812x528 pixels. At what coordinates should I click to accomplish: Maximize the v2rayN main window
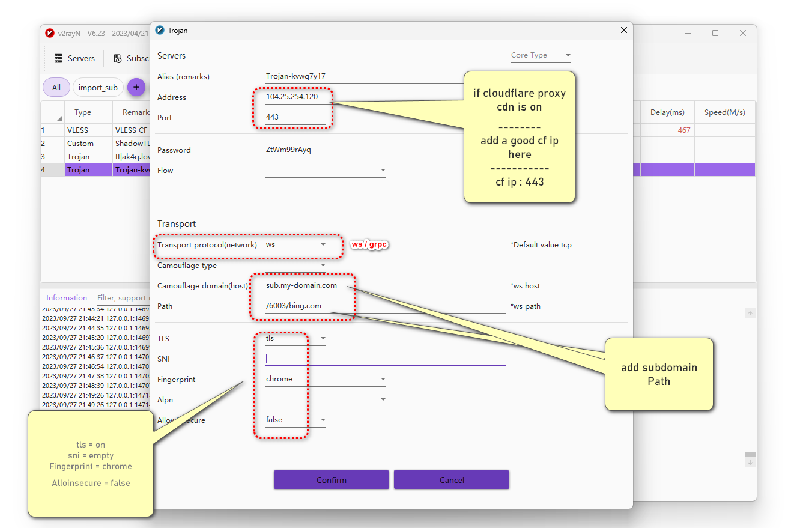click(x=715, y=33)
